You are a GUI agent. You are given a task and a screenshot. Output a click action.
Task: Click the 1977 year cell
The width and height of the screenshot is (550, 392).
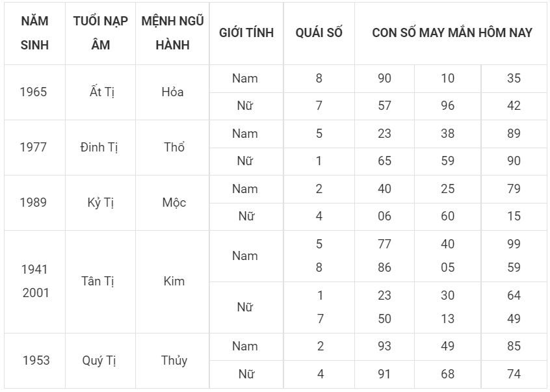click(x=34, y=148)
